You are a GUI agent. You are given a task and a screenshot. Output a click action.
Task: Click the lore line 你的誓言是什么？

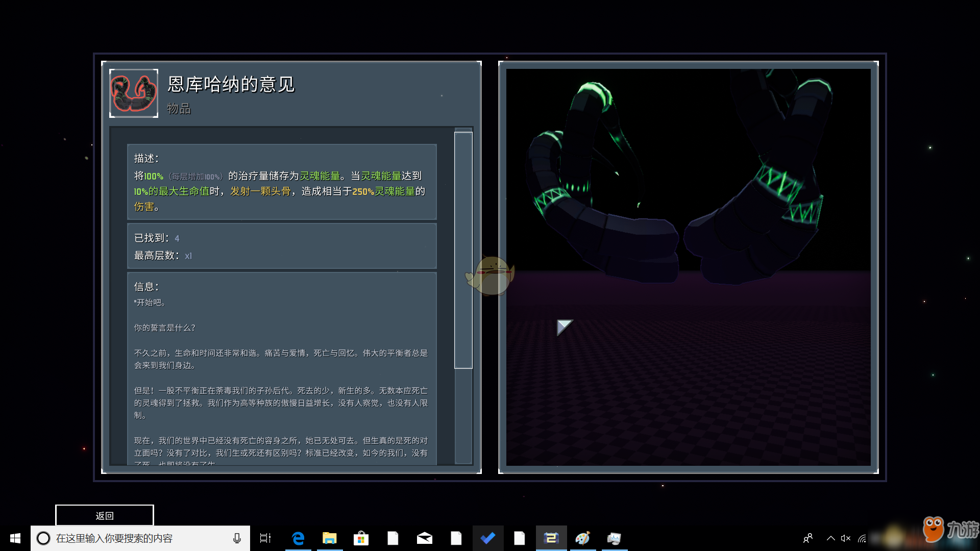coord(165,328)
